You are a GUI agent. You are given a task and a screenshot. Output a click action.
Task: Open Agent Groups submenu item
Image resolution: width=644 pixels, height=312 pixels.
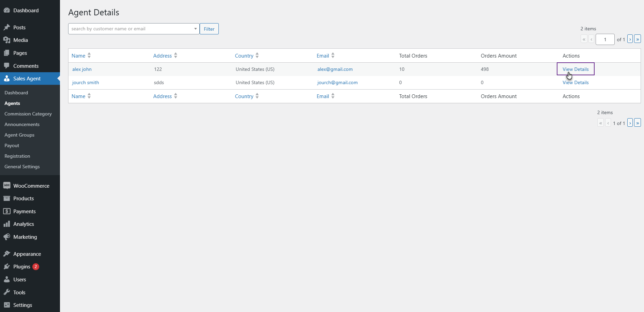click(19, 135)
